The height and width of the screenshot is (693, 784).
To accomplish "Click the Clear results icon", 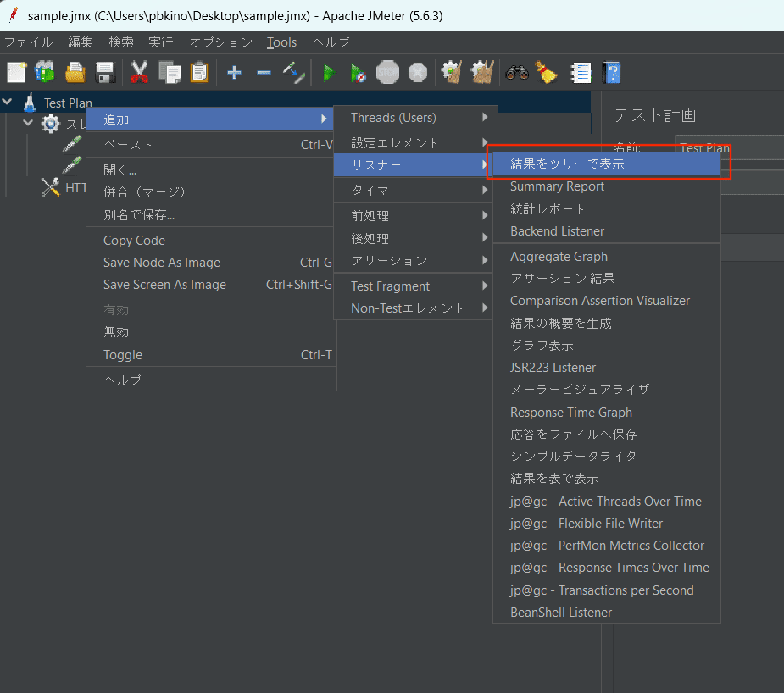I will point(452,73).
